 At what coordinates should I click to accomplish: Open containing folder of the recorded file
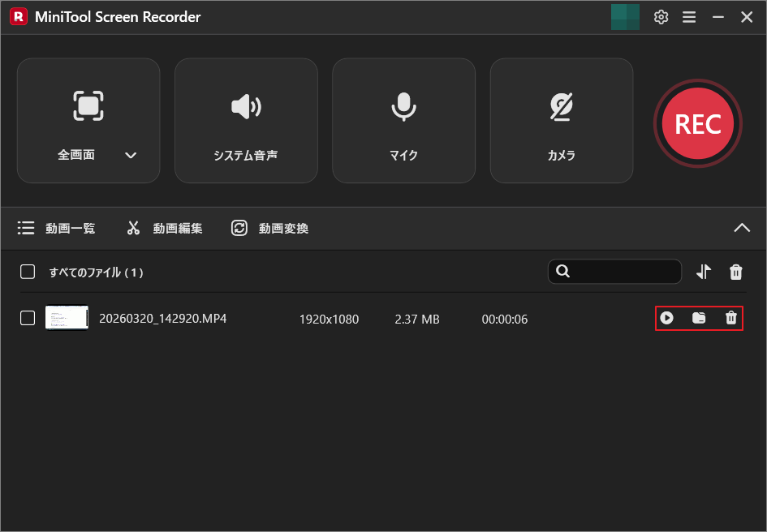tap(699, 318)
